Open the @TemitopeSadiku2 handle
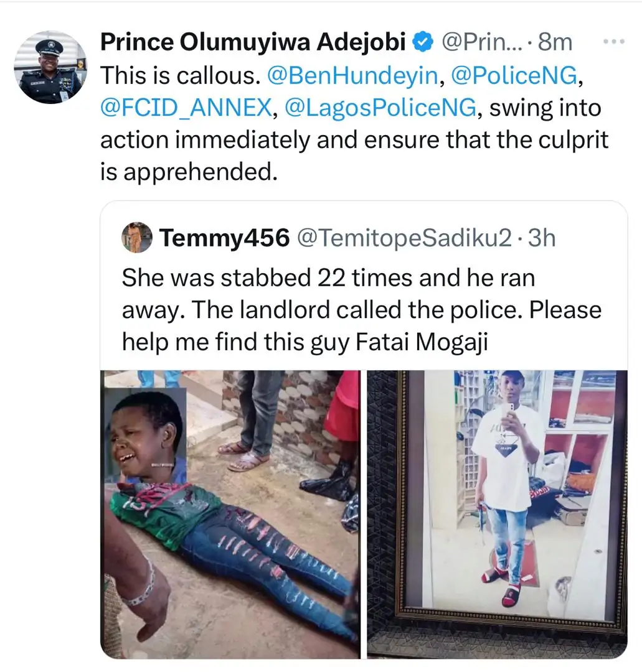The height and width of the screenshot is (672, 642). coord(405,238)
